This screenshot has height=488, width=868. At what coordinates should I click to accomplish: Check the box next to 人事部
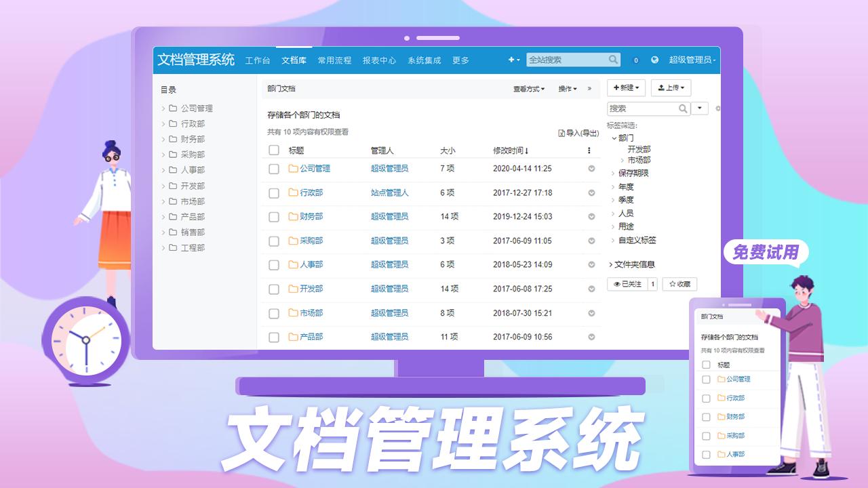274,265
